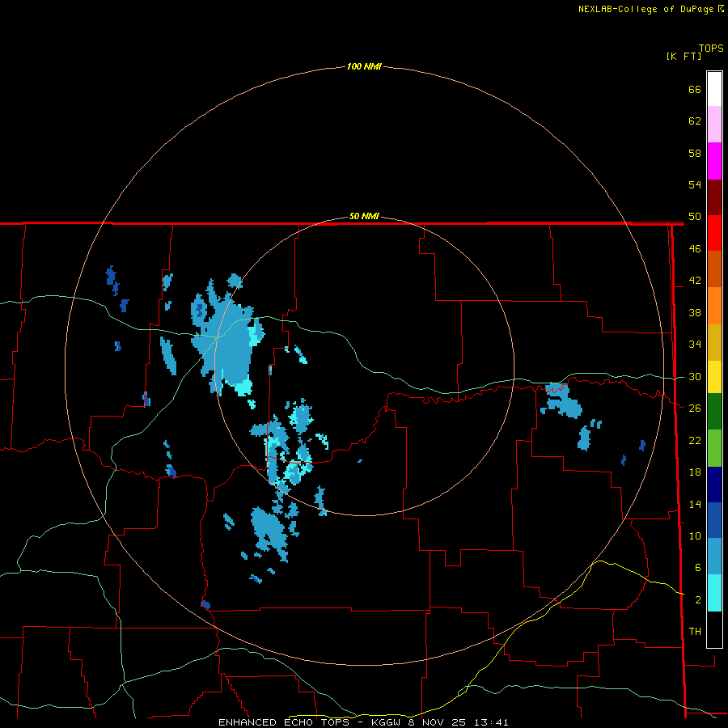Pick the dark orange 46 kft legend swatch
Image resolution: width=728 pixels, height=728 pixels.
point(714,269)
